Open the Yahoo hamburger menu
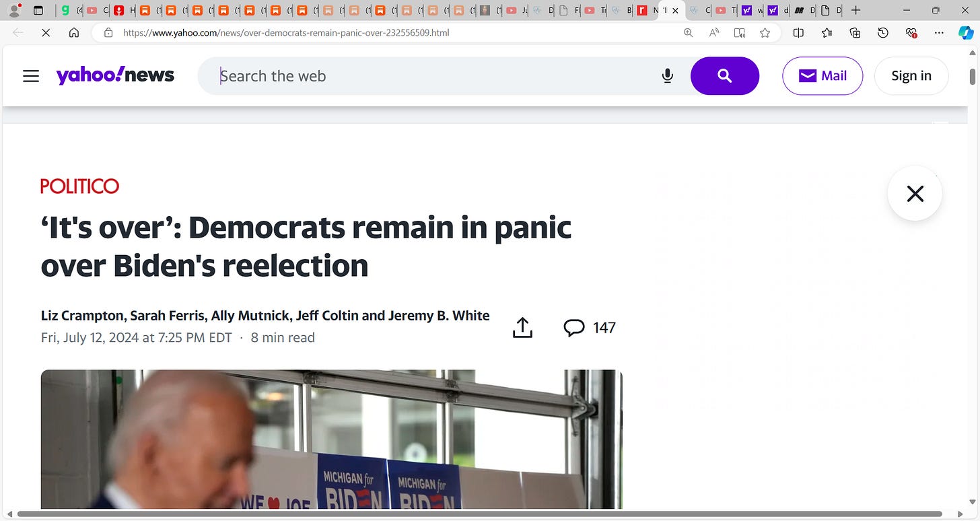 [x=31, y=76]
